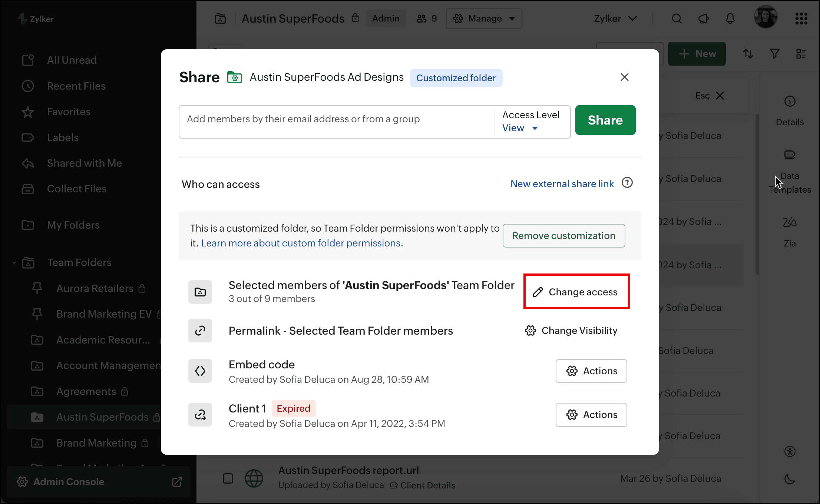Screen dimensions: 820x504
Task: Open the notifications bell
Action: point(730,19)
